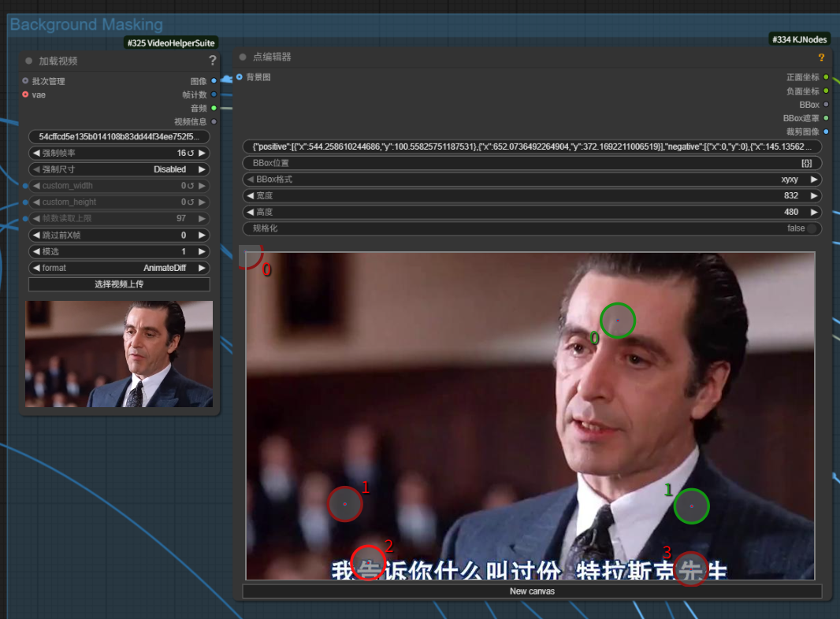Decrease 高度 value 480
The width and height of the screenshot is (840, 619).
click(x=250, y=212)
